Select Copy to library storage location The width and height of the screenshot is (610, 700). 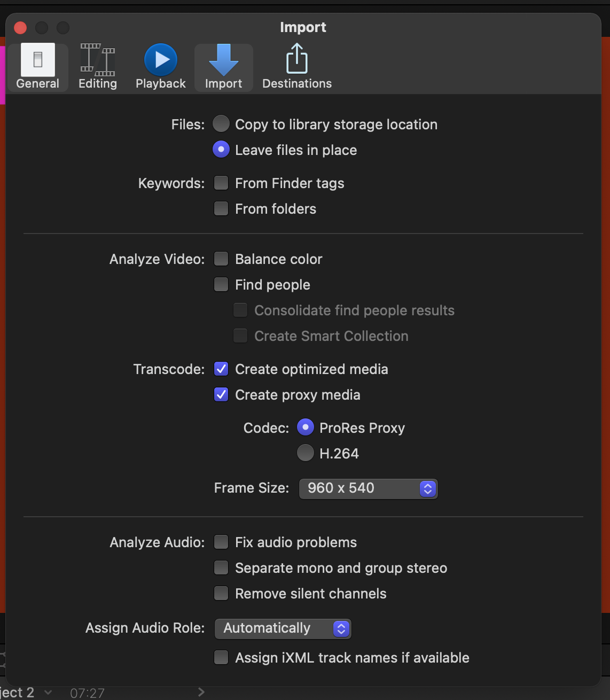tap(221, 124)
